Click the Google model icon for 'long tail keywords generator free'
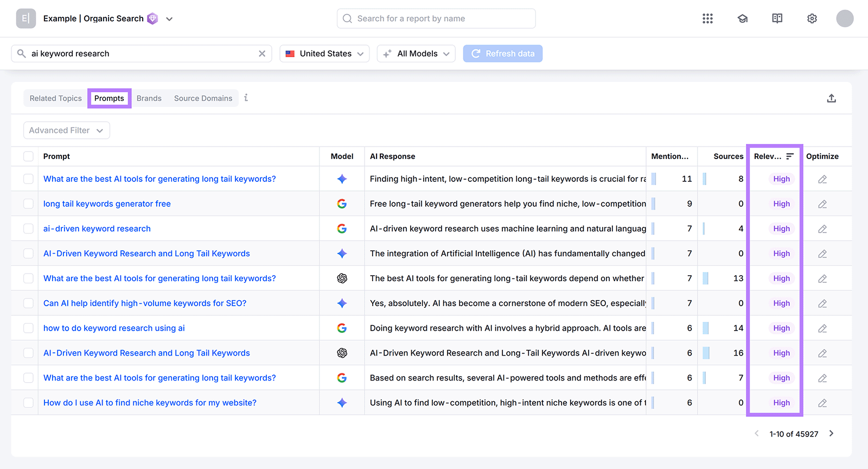This screenshot has height=469, width=868. [342, 204]
